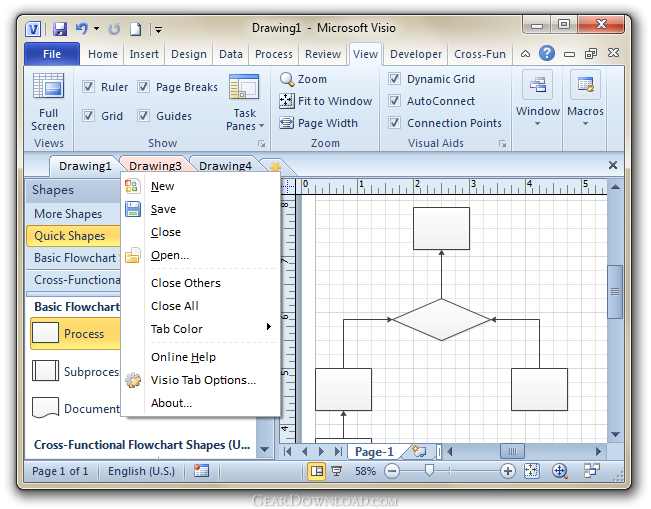Open Pan & Zoom window icon

pos(560,471)
